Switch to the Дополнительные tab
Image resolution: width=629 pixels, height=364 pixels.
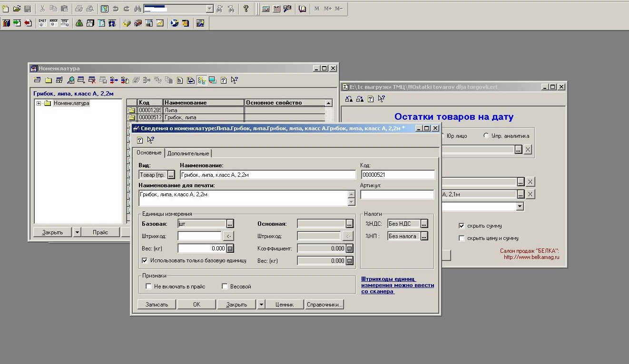(188, 153)
